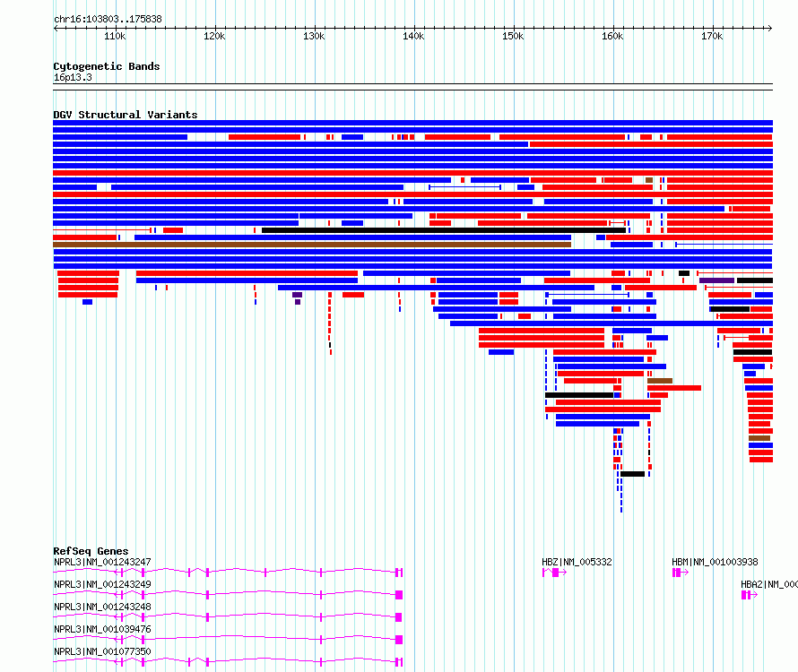The width and height of the screenshot is (798, 672).
Task: Open the NPRL3|NM_001243249 transcript label
Action: click(x=102, y=584)
